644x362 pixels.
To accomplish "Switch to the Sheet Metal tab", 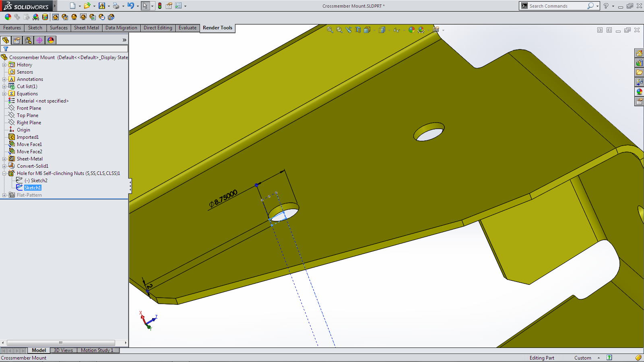I will point(86,28).
